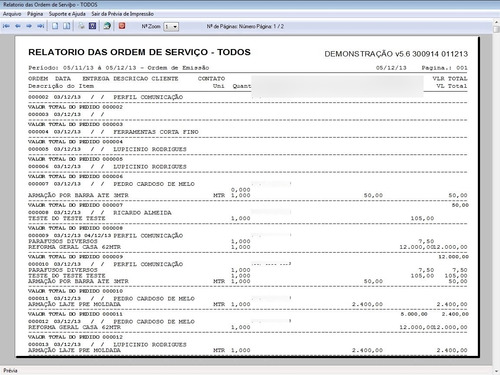The width and height of the screenshot is (500, 375).
Task: Click the printer icon in toolbar
Action: (81, 26)
